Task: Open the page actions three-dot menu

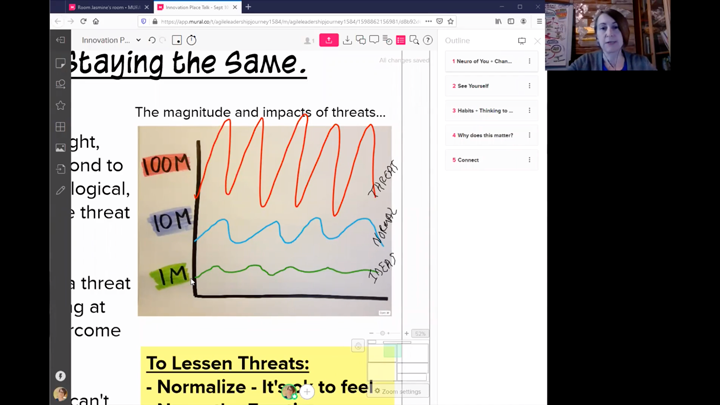Action: click(428, 22)
